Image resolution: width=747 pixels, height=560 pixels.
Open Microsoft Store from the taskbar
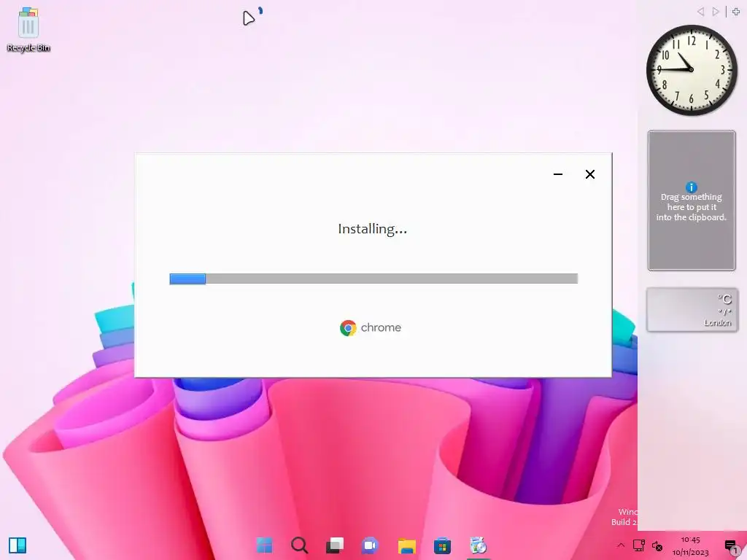[442, 545]
